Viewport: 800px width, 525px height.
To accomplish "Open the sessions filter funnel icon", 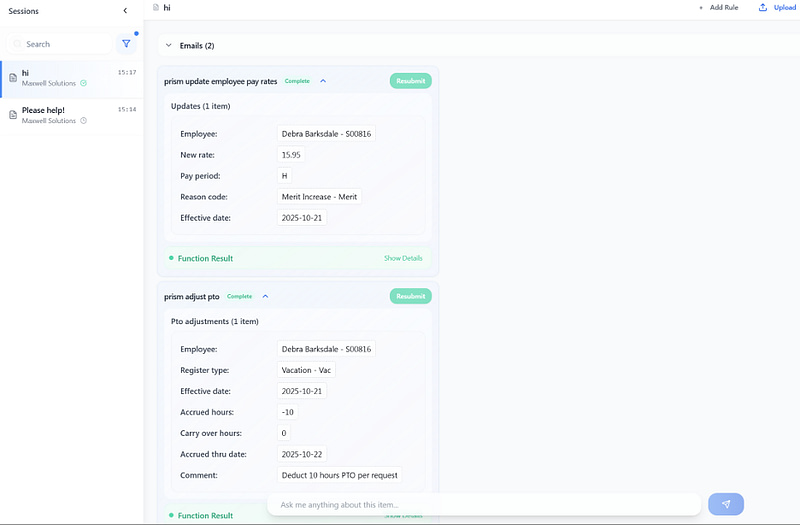I will (126, 44).
